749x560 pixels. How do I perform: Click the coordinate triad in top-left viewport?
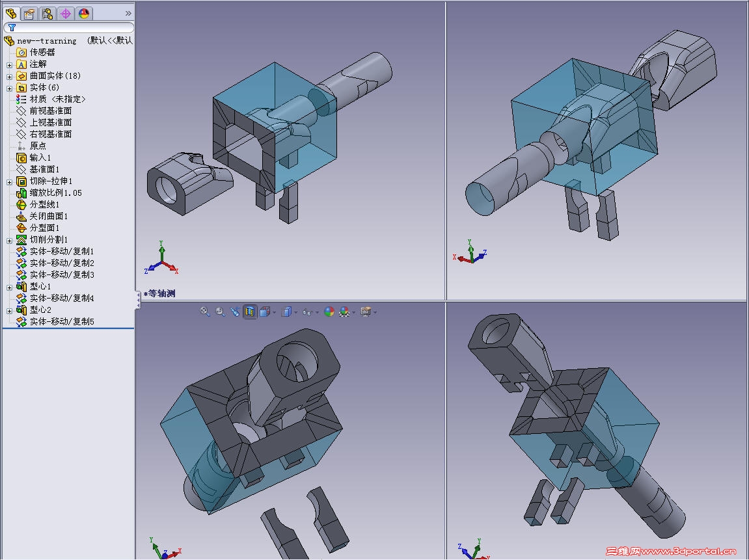coord(161,258)
